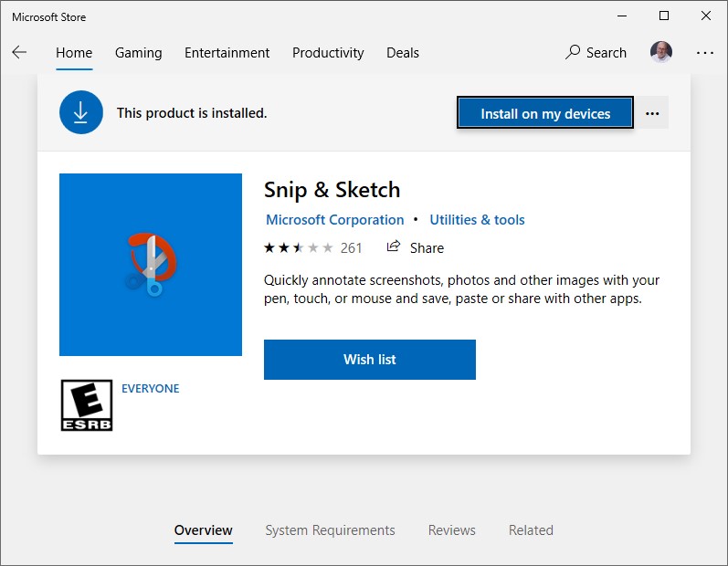The width and height of the screenshot is (728, 566).
Task: Click the ESRB Everyone rating badge
Action: [x=87, y=405]
